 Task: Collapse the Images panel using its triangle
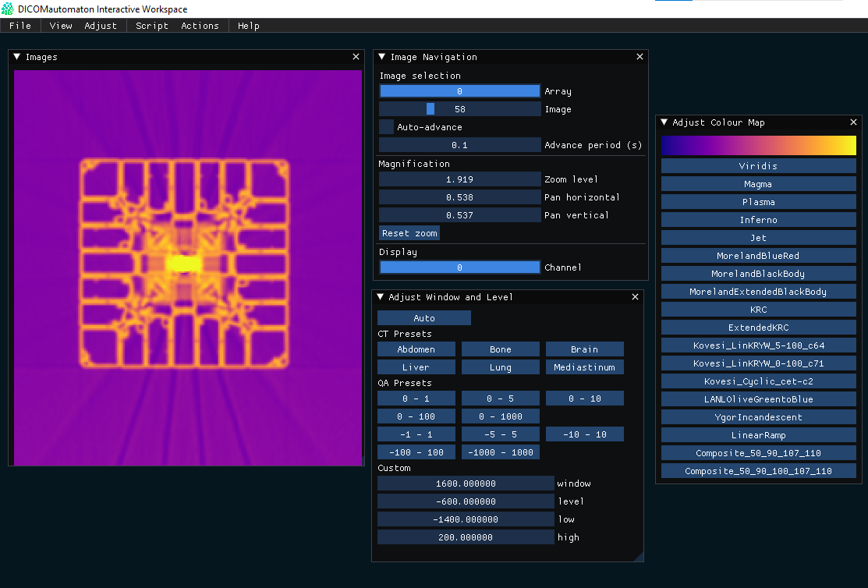coord(17,57)
